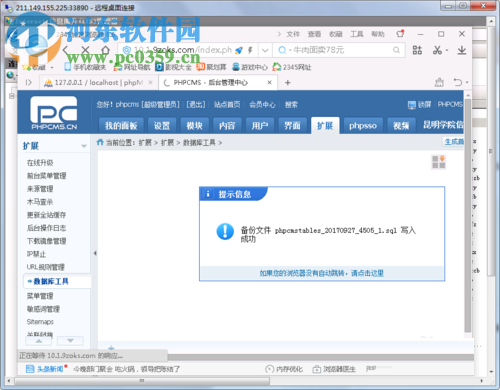Open the 帮助 browser menu
The width and height of the screenshot is (500, 390).
378,34
